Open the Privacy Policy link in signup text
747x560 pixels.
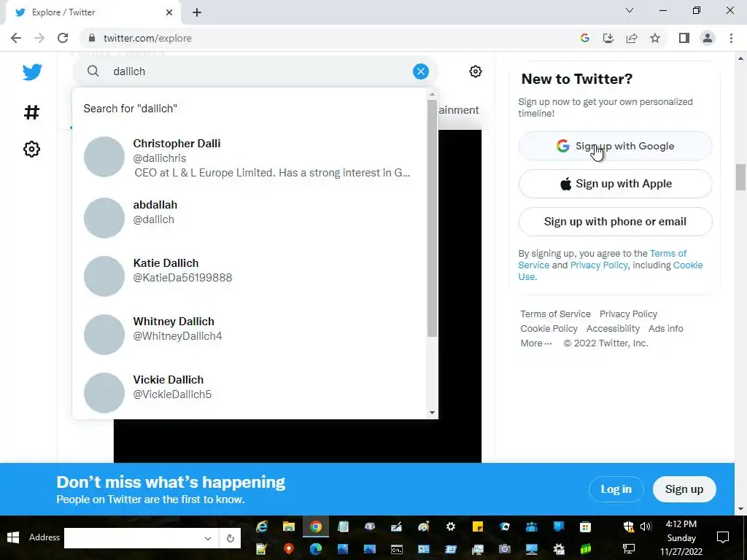click(x=599, y=265)
